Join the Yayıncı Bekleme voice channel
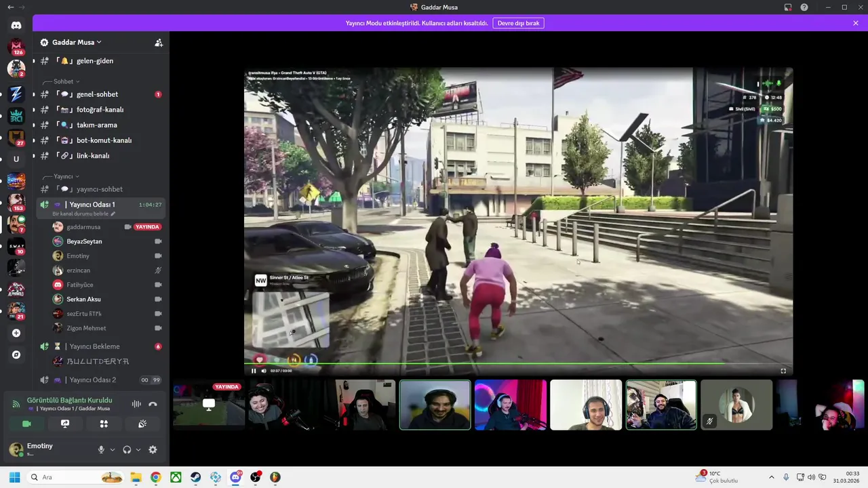The image size is (868, 488). tap(100, 346)
